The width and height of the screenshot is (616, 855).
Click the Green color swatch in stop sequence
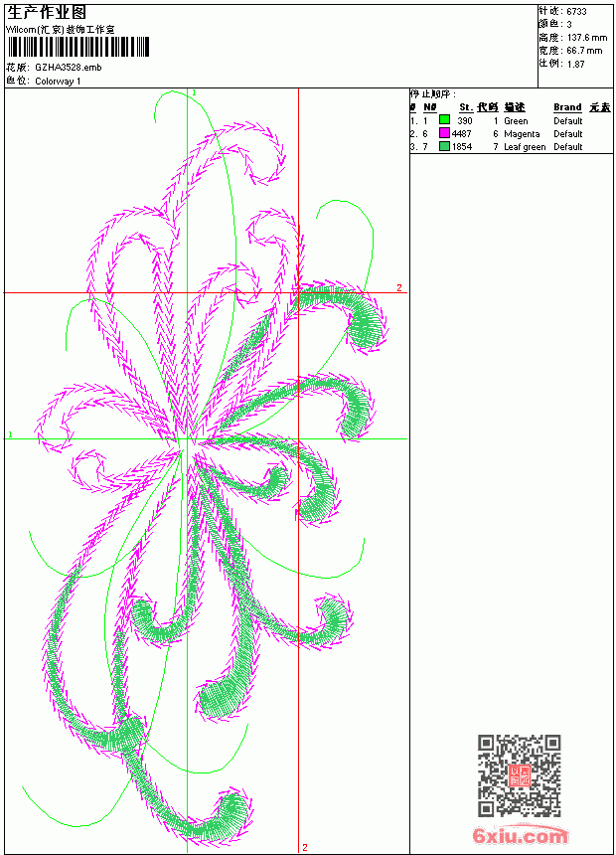[x=444, y=120]
